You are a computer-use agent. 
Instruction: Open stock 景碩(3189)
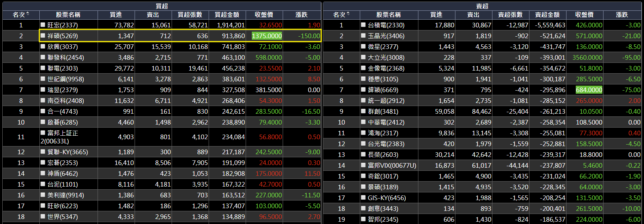pos(383,187)
